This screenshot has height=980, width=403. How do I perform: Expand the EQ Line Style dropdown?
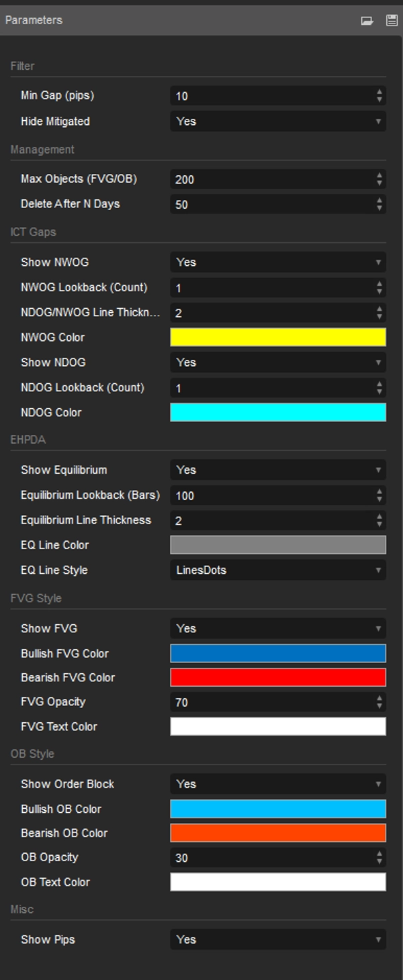[x=277, y=571]
